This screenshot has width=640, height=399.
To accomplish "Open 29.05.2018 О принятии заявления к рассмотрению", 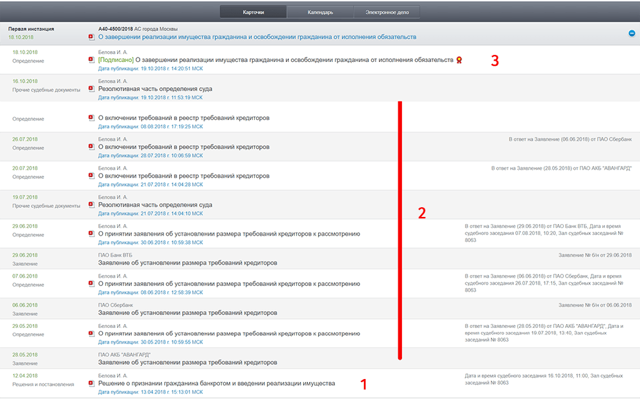I will (x=229, y=334).
